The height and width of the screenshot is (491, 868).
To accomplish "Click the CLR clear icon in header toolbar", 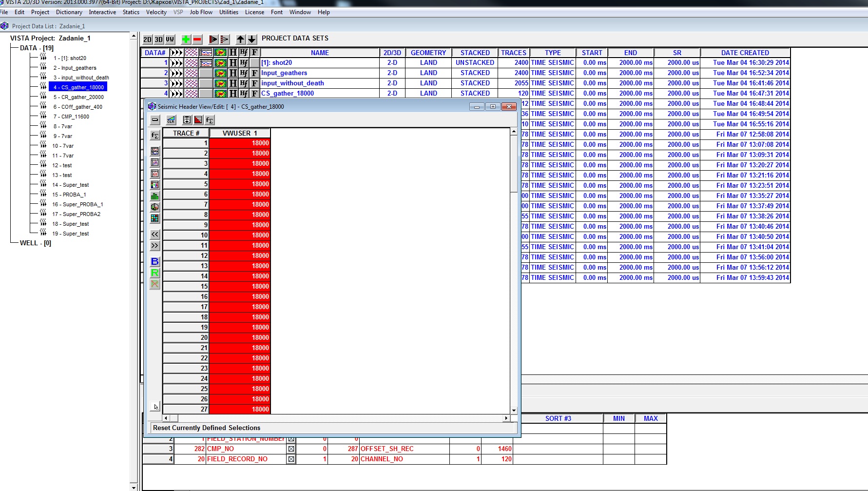I will [x=171, y=120].
